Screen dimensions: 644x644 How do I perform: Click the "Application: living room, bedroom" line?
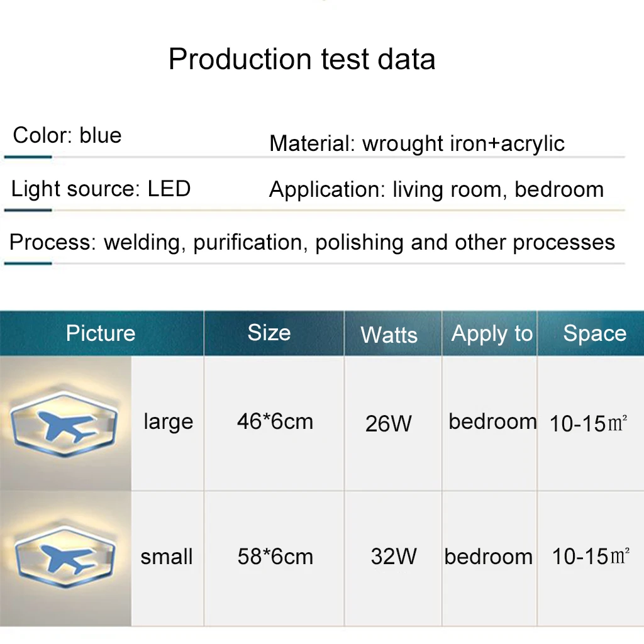point(436,189)
